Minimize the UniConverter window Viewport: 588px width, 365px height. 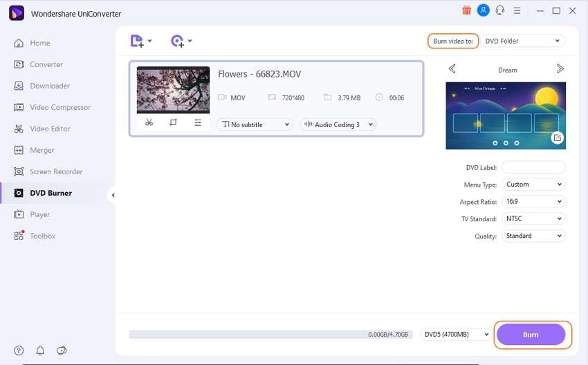pyautogui.click(x=540, y=11)
